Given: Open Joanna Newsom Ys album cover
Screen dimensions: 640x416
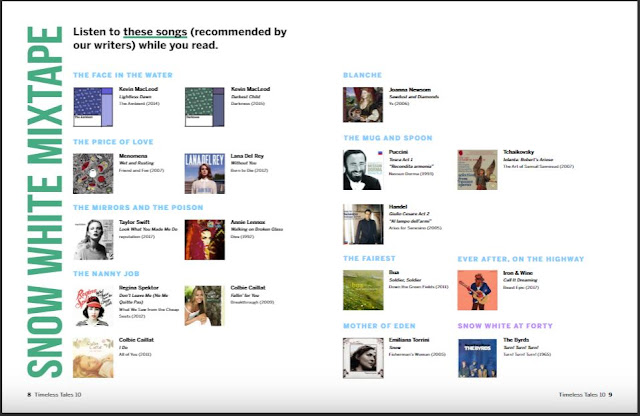Looking at the screenshot, I should point(362,105).
